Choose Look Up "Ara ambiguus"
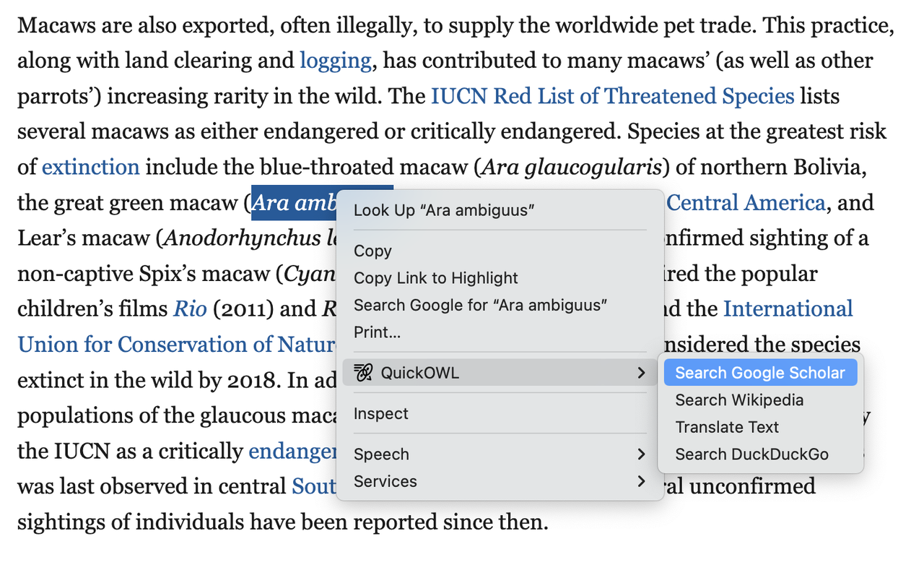 [x=444, y=210]
